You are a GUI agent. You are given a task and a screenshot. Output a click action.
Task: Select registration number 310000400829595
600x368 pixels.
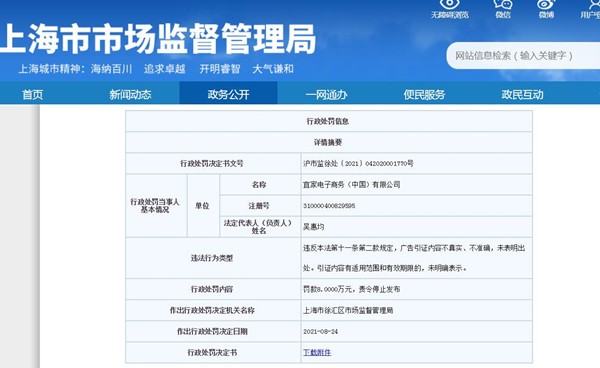point(329,205)
